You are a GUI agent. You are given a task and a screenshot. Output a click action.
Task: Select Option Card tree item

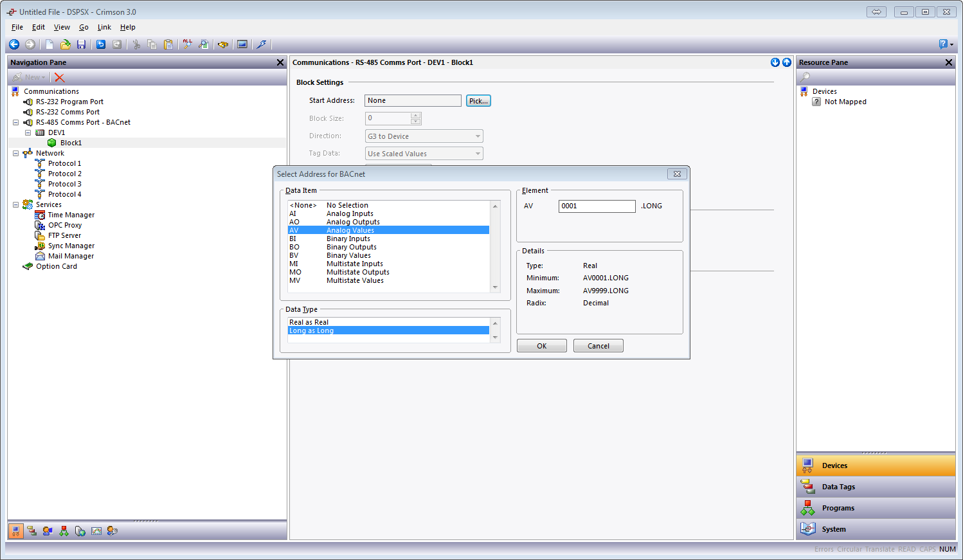(56, 266)
